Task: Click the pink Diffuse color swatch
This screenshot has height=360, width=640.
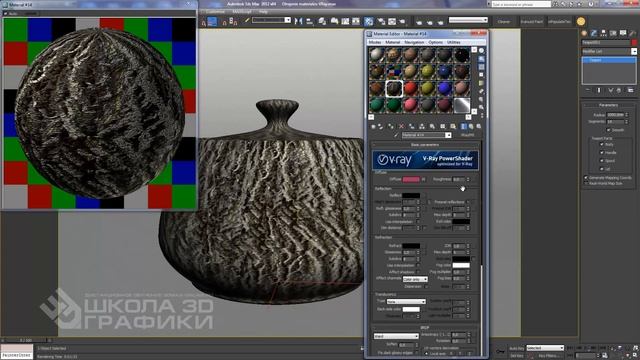Action: click(x=411, y=179)
